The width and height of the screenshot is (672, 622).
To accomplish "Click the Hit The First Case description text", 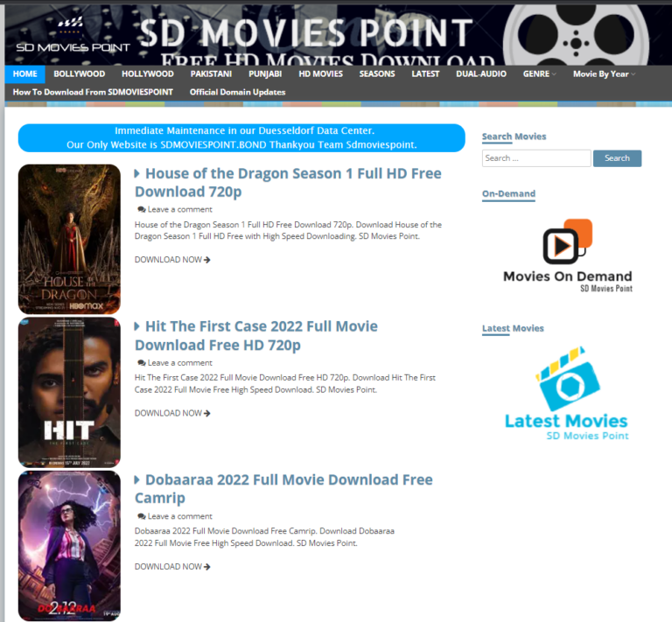I will [285, 383].
